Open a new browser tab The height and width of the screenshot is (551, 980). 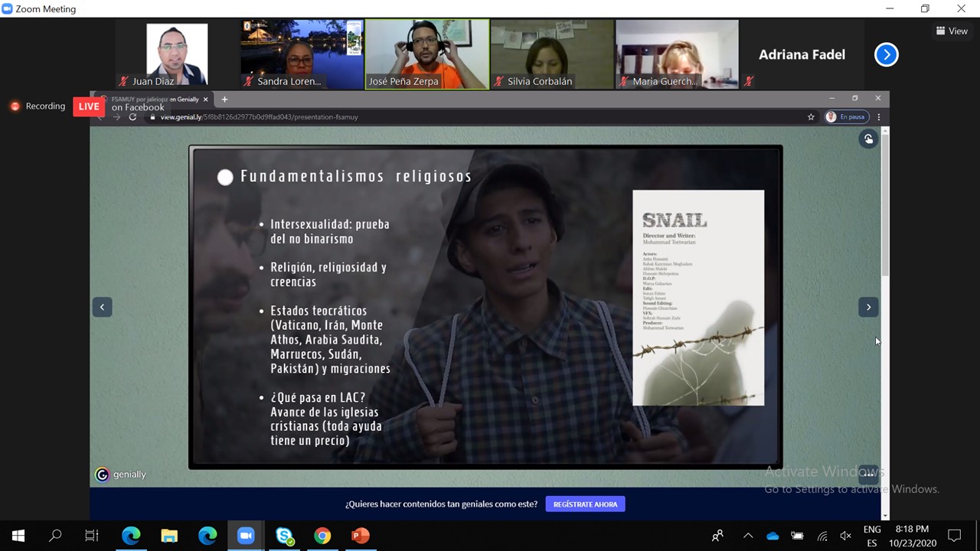(x=224, y=99)
